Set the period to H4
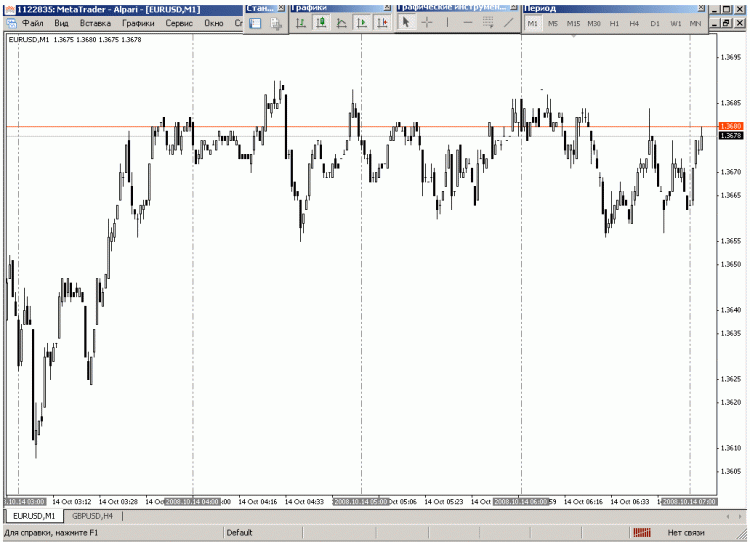The height and width of the screenshot is (542, 750). pos(634,23)
